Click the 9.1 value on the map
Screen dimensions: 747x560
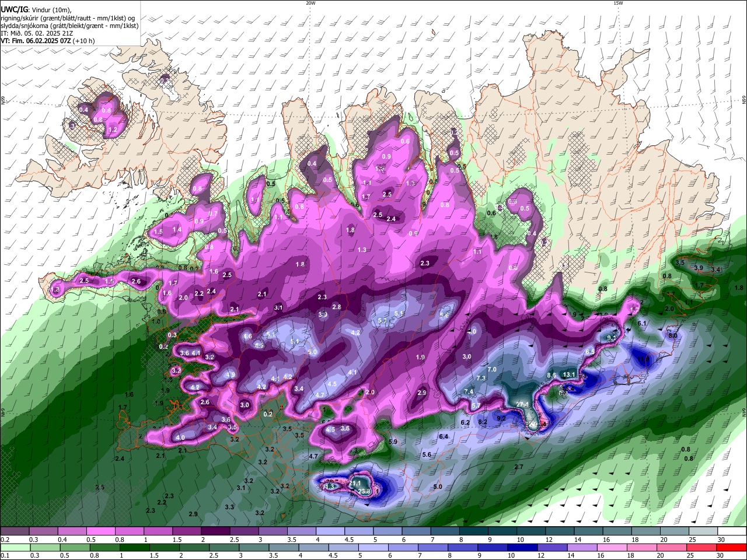point(612,338)
